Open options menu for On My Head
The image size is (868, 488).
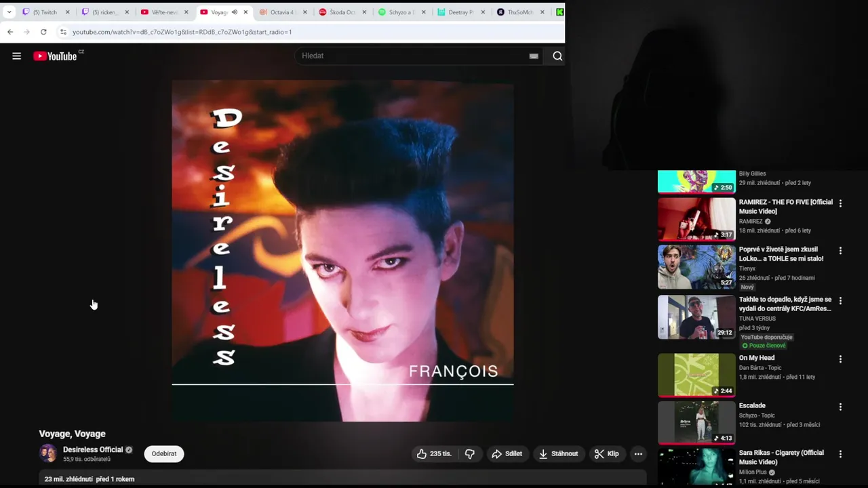pos(840,359)
